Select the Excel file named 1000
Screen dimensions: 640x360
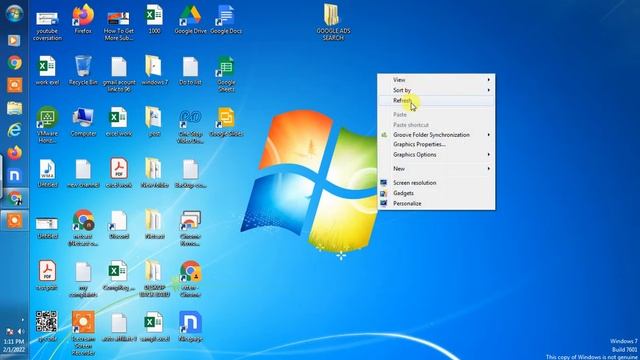pos(154,20)
